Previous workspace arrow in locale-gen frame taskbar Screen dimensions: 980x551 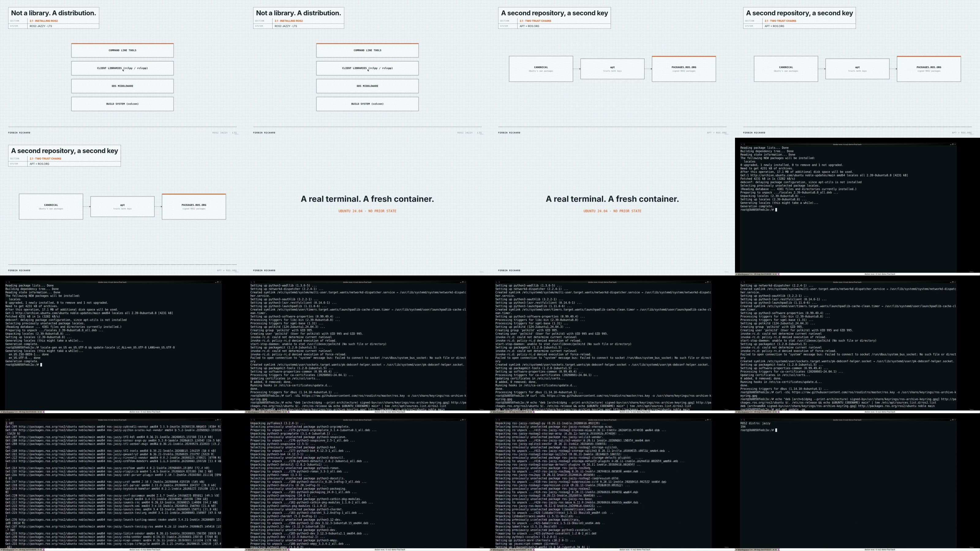(x=2, y=412)
